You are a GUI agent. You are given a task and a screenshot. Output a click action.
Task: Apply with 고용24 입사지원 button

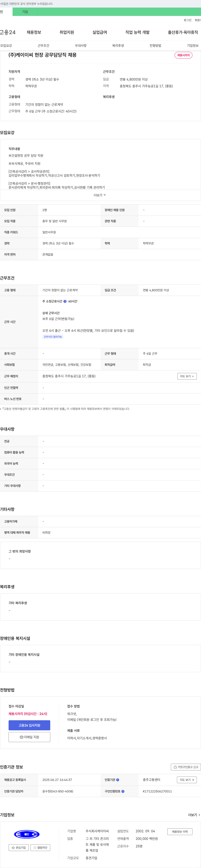click(29, 725)
